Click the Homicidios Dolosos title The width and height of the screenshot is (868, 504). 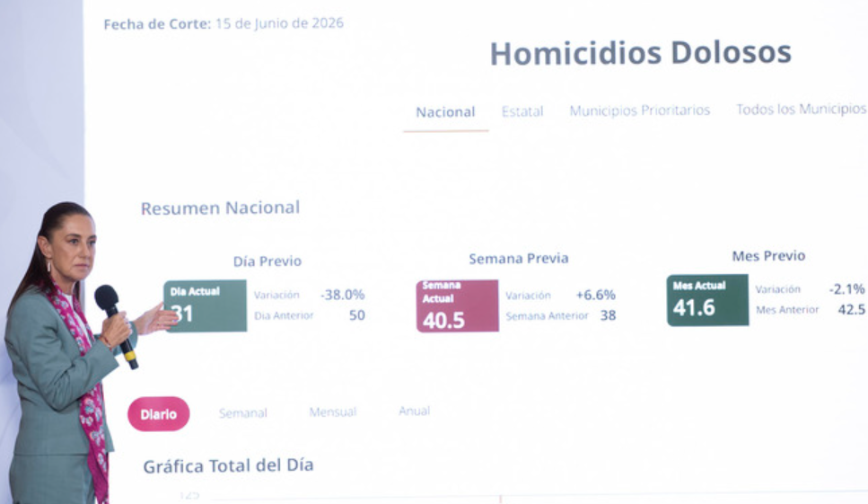641,53
